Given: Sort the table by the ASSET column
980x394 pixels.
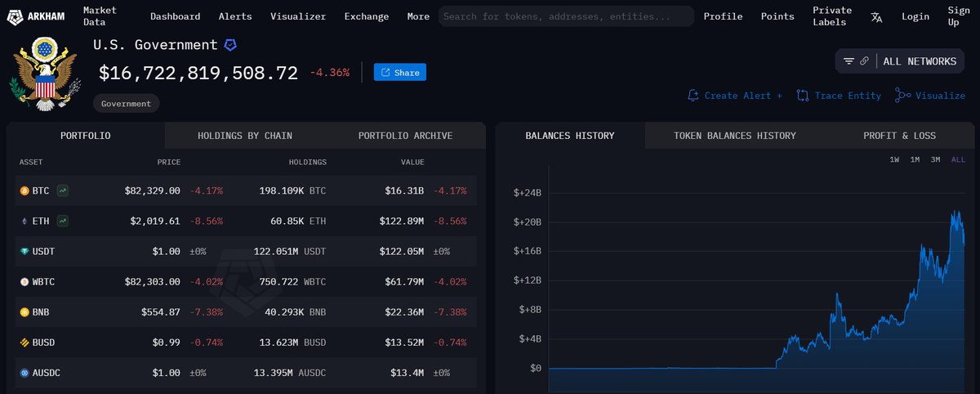Looking at the screenshot, I should (x=31, y=162).
